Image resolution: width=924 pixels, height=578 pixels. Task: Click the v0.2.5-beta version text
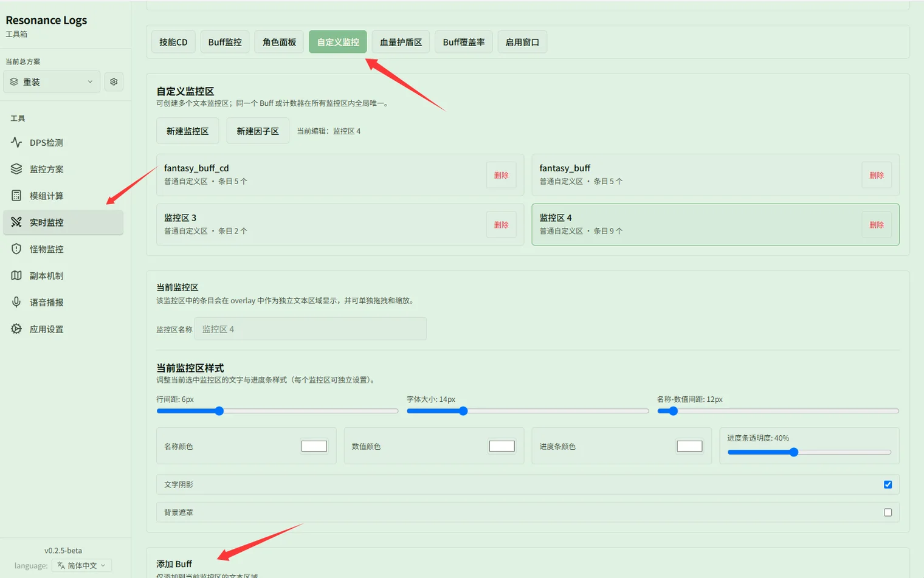(63, 551)
